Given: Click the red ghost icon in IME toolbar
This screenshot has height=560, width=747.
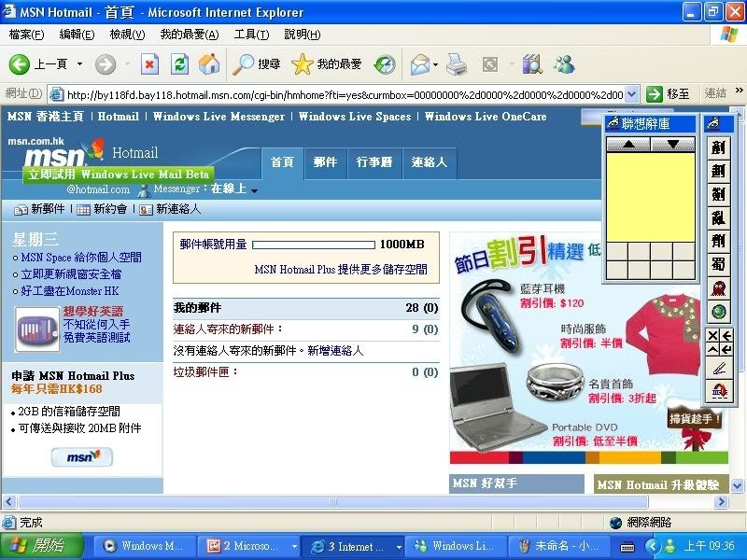Looking at the screenshot, I should pos(718,288).
